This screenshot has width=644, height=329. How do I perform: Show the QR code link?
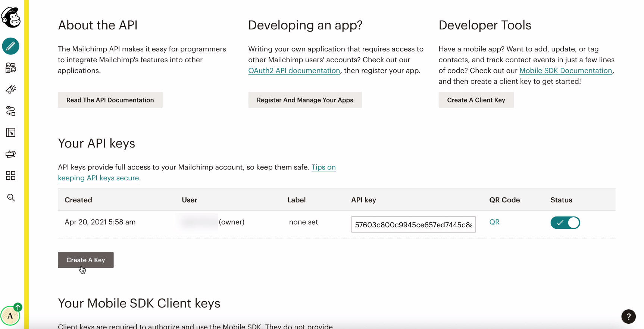pos(494,222)
